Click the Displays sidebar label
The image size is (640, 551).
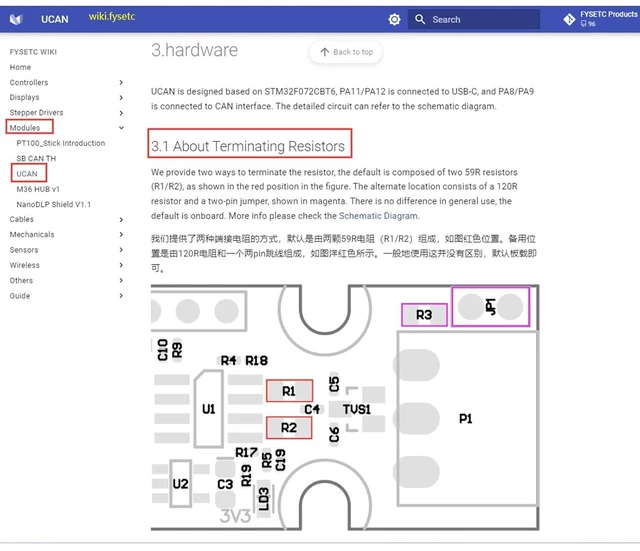tap(24, 98)
